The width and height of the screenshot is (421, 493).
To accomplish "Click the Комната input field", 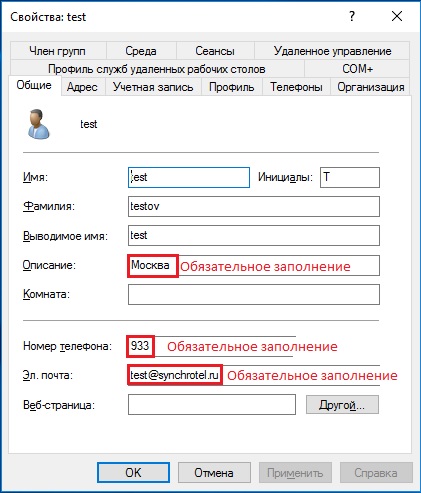I will 254,294.
